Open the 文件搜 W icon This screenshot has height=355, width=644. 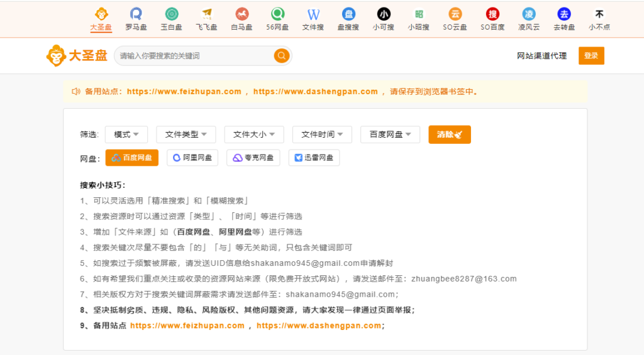(313, 14)
